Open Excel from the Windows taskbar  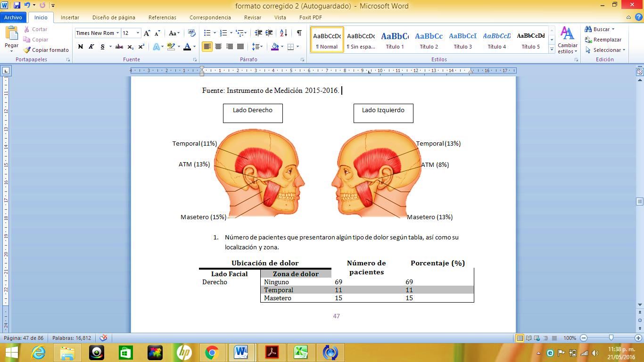pyautogui.click(x=301, y=352)
